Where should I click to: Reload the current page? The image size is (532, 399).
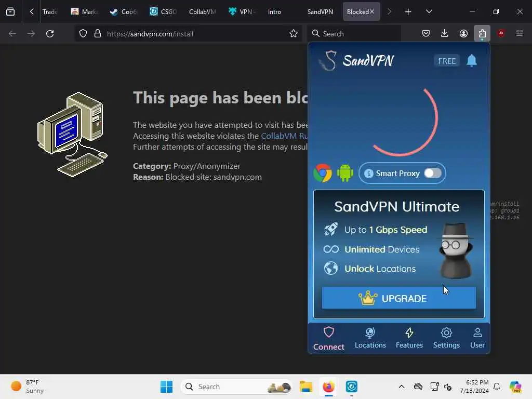coord(50,34)
